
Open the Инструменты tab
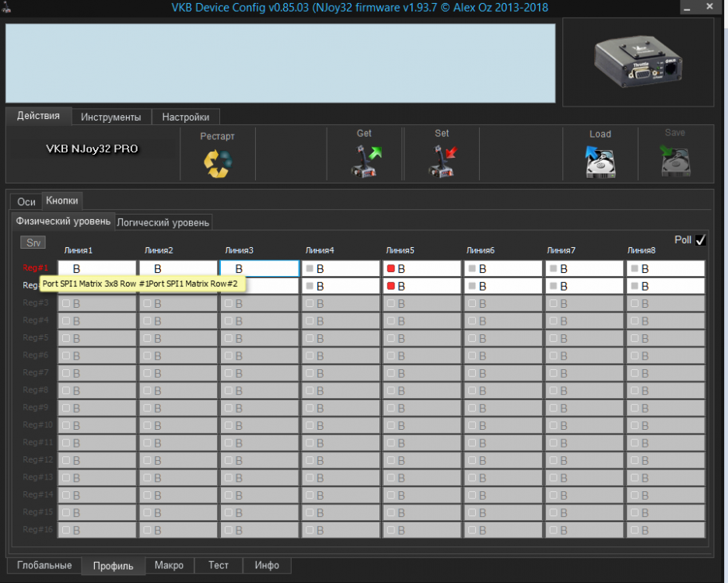point(111,117)
